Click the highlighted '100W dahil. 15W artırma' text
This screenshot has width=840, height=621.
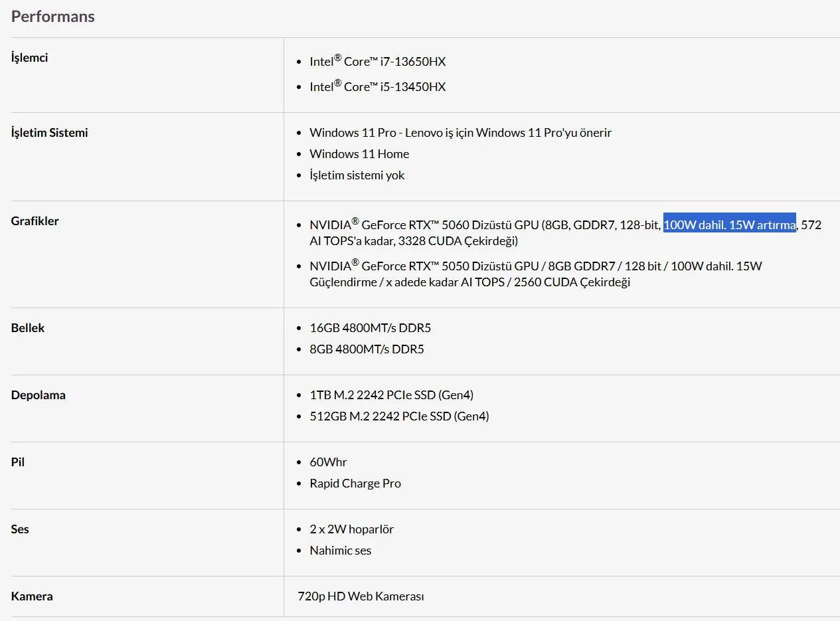(729, 225)
